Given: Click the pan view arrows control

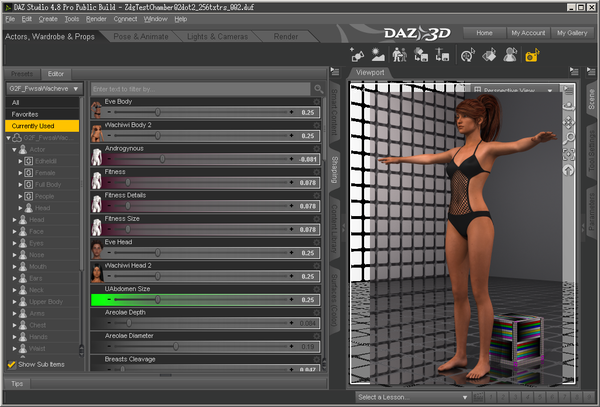Looking at the screenshot, I should tap(569, 122).
